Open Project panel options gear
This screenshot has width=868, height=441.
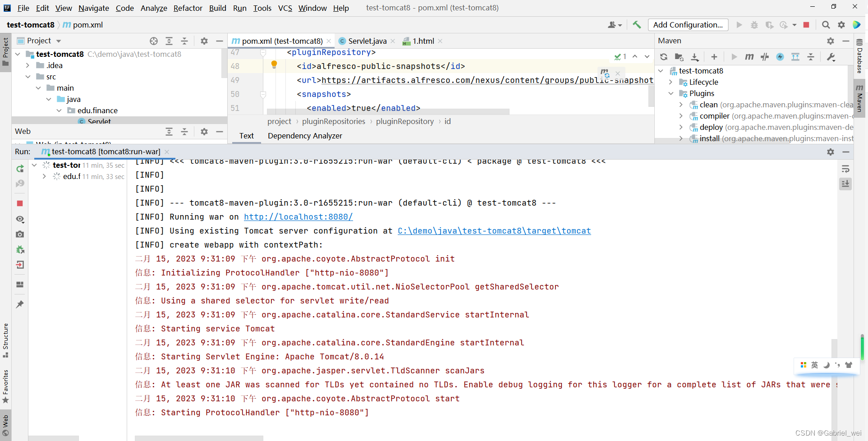[204, 41]
